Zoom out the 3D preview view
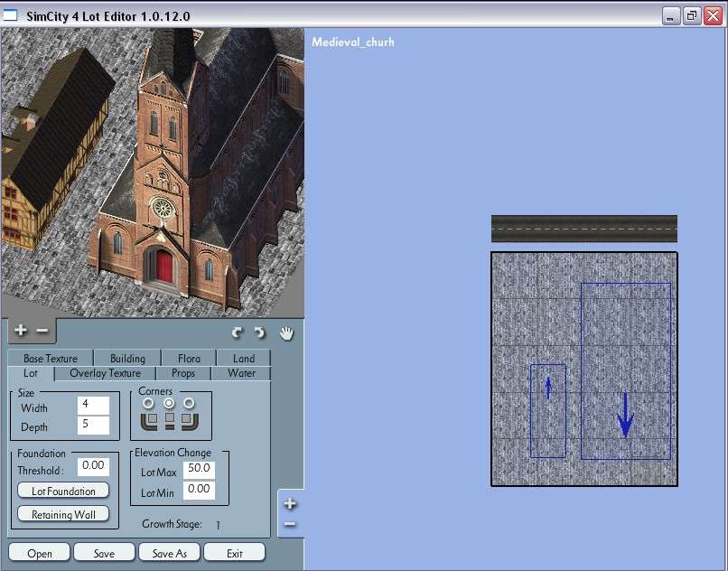728x571 pixels. pyautogui.click(x=42, y=331)
